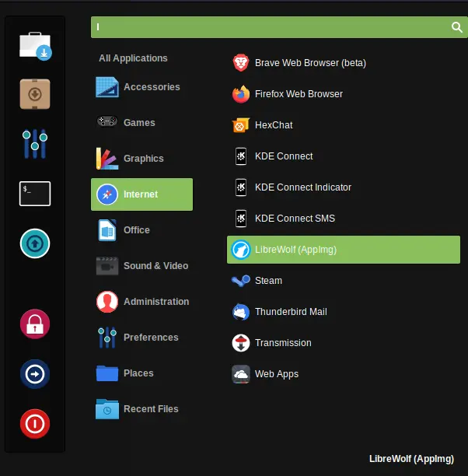
Task: Launch Steam from the Internet list
Action: click(x=344, y=281)
